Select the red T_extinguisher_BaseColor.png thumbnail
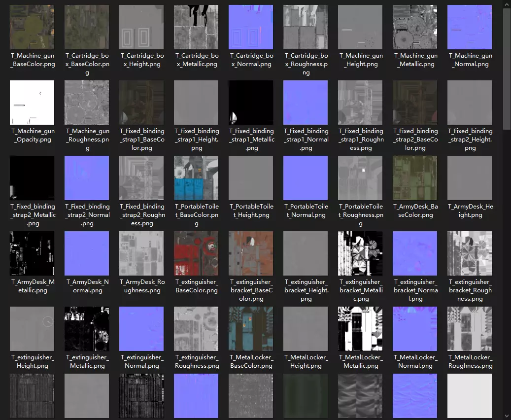 pos(196,253)
